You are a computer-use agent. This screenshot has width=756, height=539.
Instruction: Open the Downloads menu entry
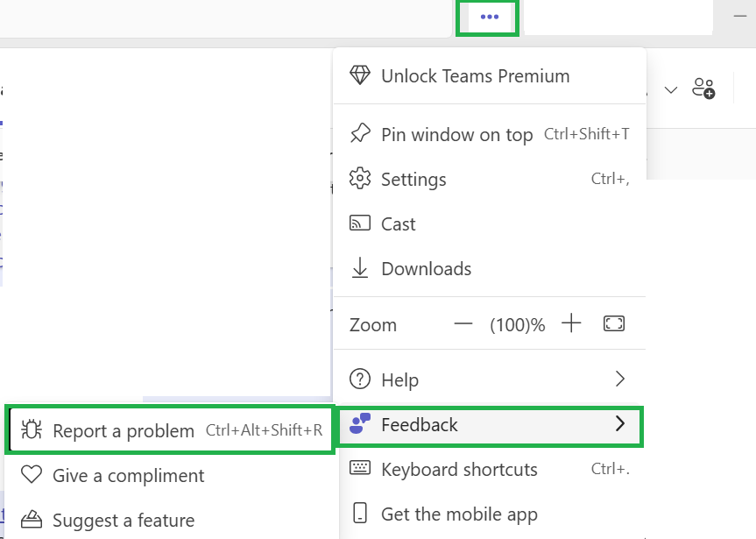pyautogui.click(x=490, y=269)
